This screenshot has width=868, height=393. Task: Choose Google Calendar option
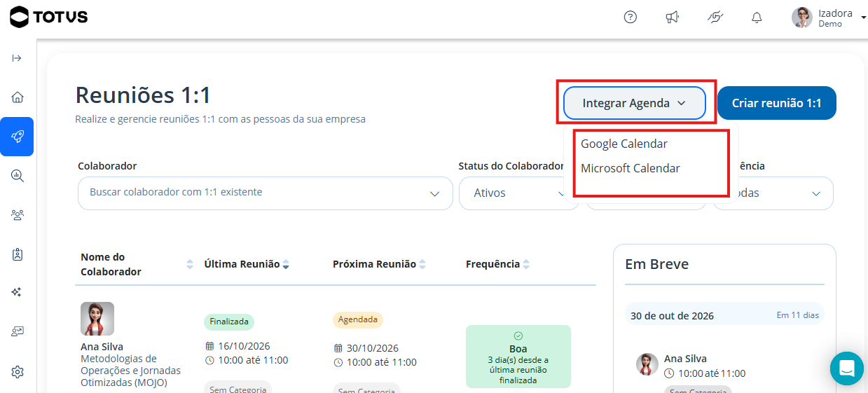pos(624,144)
